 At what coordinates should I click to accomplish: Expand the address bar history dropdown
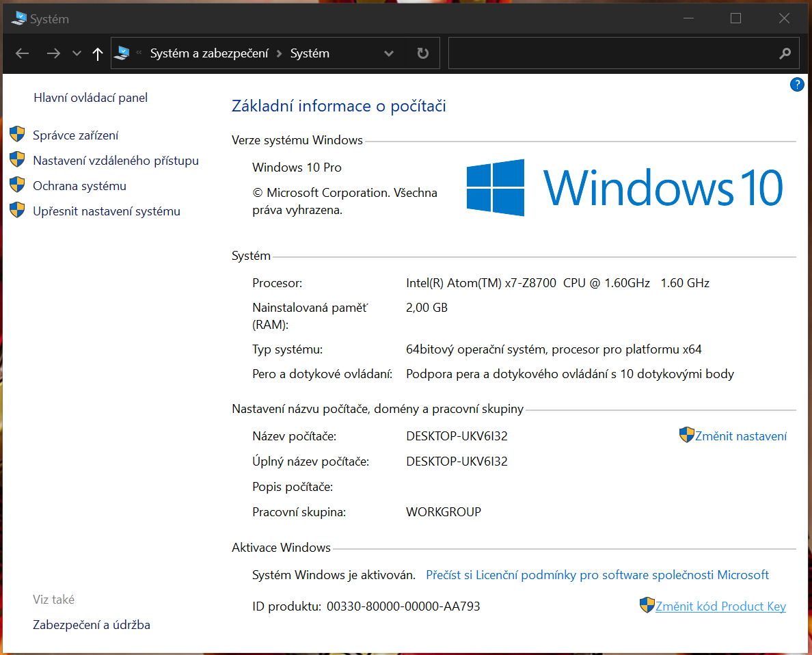point(389,53)
